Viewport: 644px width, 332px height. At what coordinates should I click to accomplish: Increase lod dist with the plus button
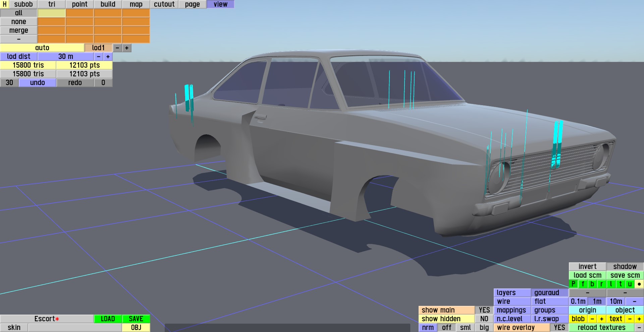[108, 57]
